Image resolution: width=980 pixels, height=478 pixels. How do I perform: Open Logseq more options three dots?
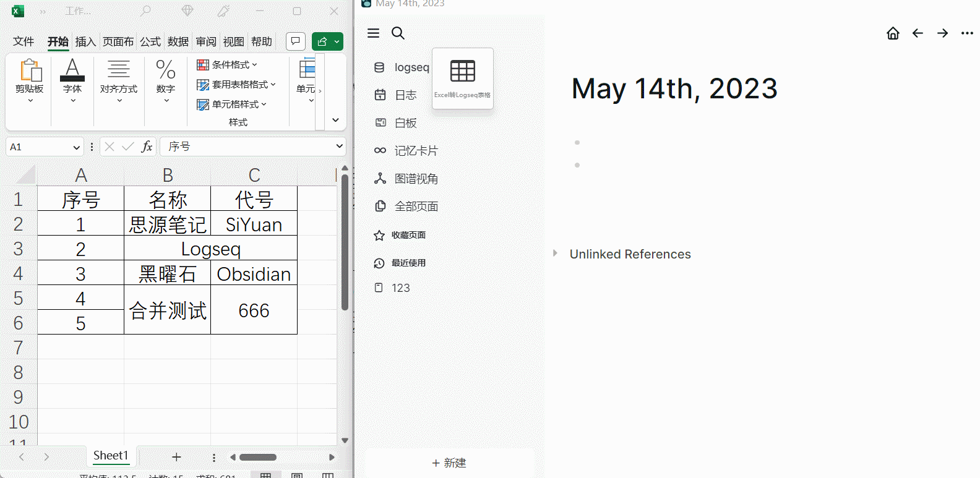point(967,33)
